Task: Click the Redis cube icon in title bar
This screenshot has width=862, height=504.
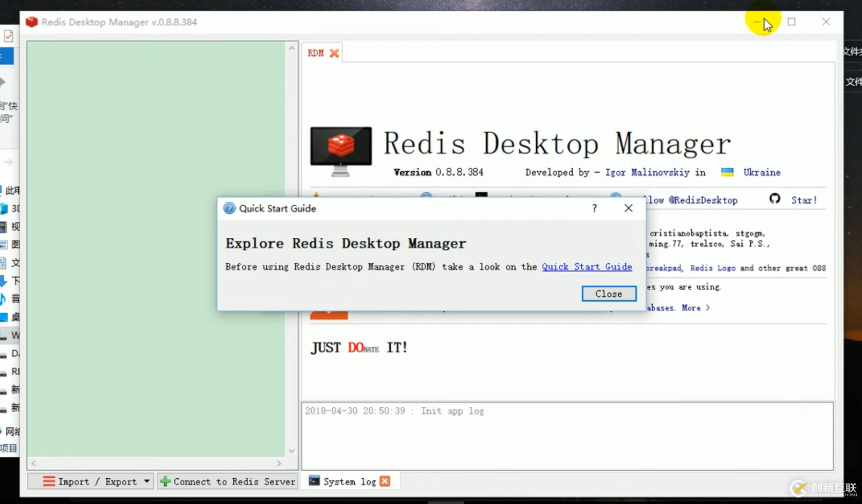Action: [x=32, y=22]
